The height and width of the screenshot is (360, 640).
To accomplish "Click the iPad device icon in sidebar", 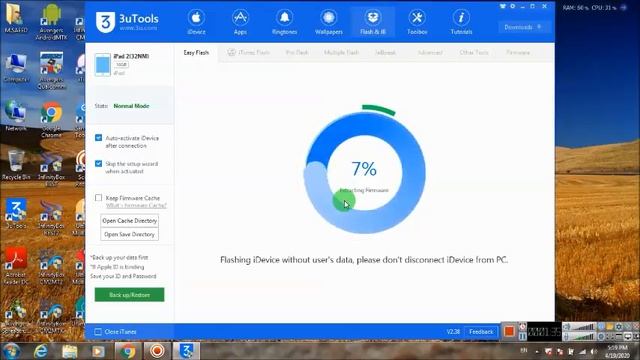I will tap(102, 64).
